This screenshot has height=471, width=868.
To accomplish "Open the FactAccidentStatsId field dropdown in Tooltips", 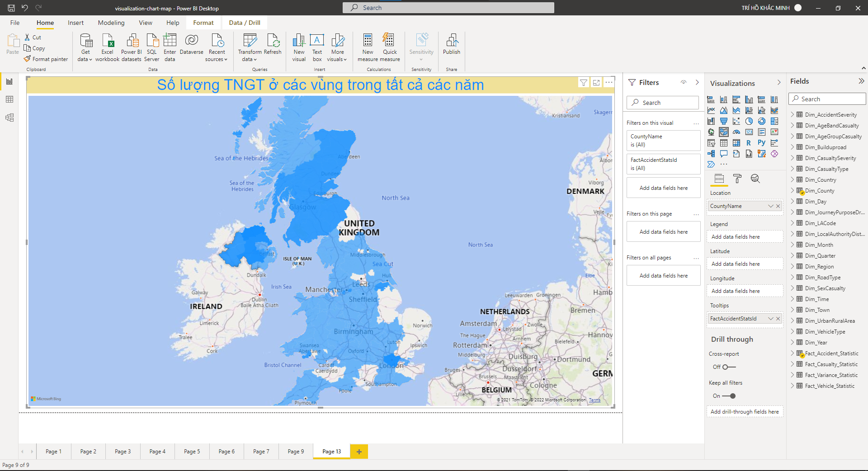I will tap(770, 319).
